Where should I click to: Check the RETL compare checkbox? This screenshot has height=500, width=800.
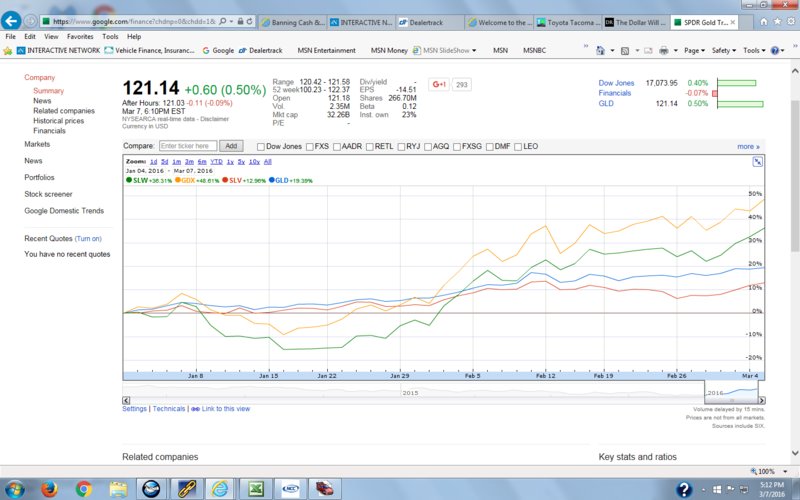pos(369,147)
